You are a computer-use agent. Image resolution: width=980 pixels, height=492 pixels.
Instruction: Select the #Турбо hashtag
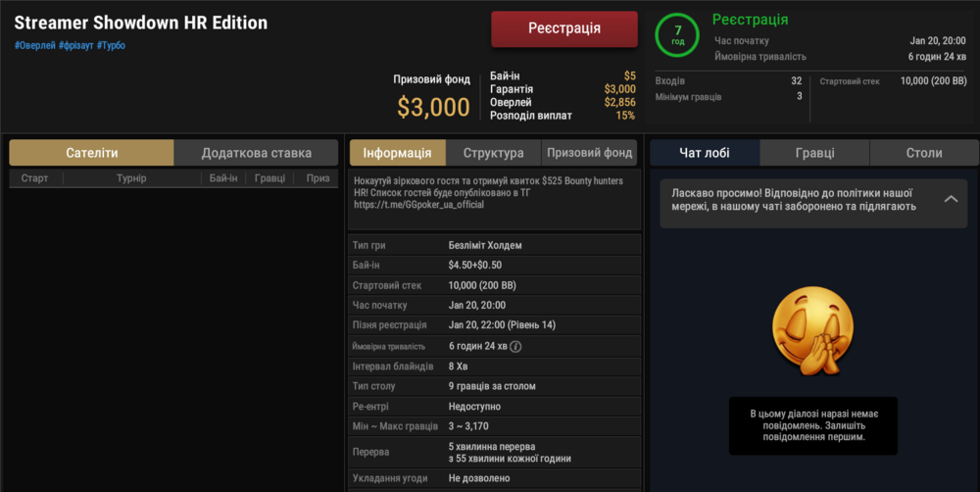coord(111,45)
